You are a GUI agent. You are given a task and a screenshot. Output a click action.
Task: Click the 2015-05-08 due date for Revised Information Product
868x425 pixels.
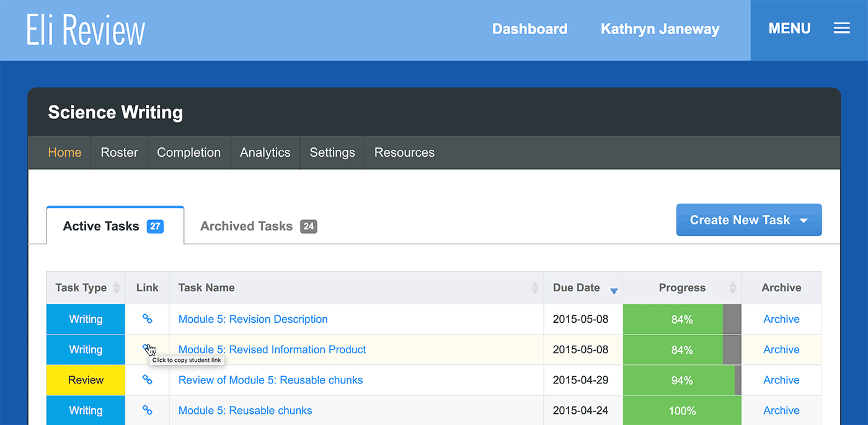pyautogui.click(x=580, y=349)
